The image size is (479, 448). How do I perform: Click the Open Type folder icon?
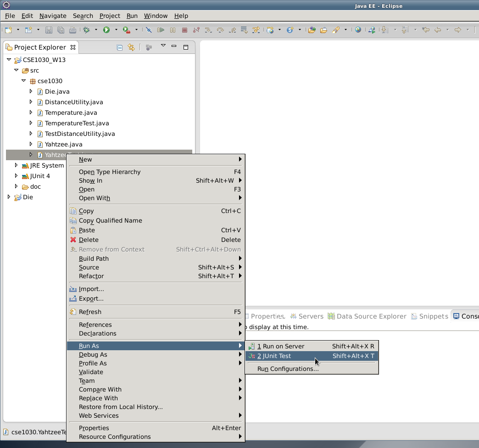(x=312, y=30)
